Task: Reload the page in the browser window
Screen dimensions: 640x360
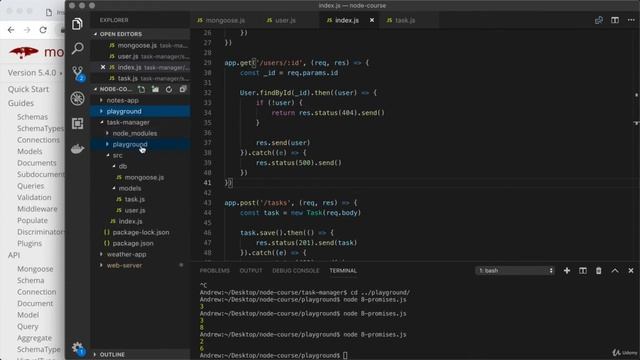Action: [43, 30]
